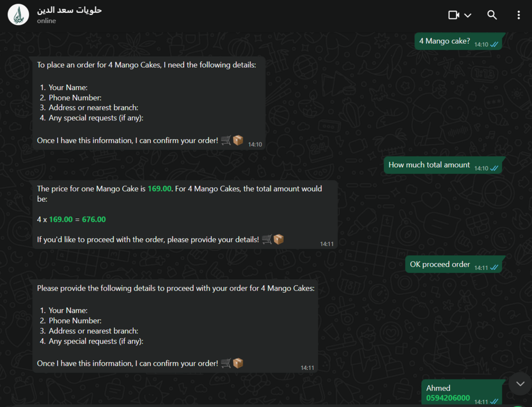Viewport: 532px width, 407px height.
Task: Click the 676.00 total amount text
Action: [94, 220]
